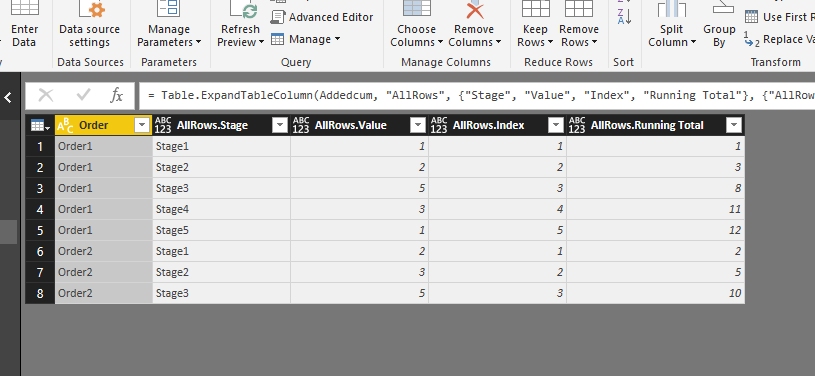
Task: Open the Order column filter dropdown
Action: [x=142, y=125]
